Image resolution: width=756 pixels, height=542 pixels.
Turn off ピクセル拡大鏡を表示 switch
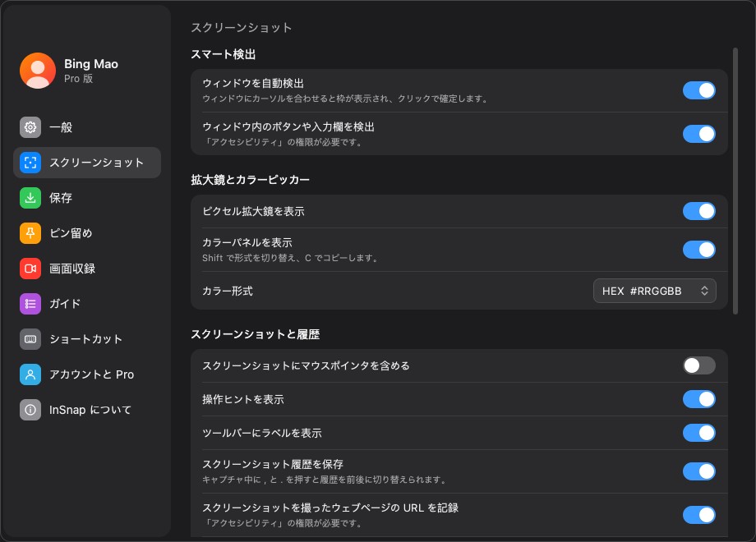[698, 211]
